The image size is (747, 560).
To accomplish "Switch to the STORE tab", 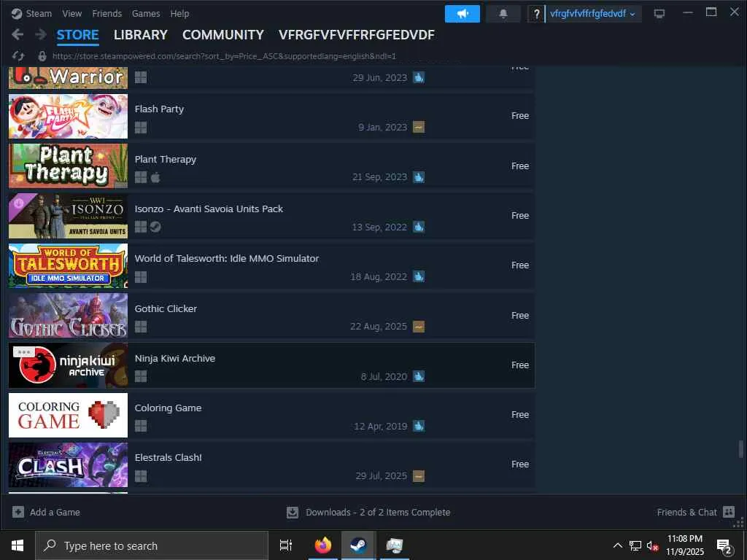I will 77,35.
